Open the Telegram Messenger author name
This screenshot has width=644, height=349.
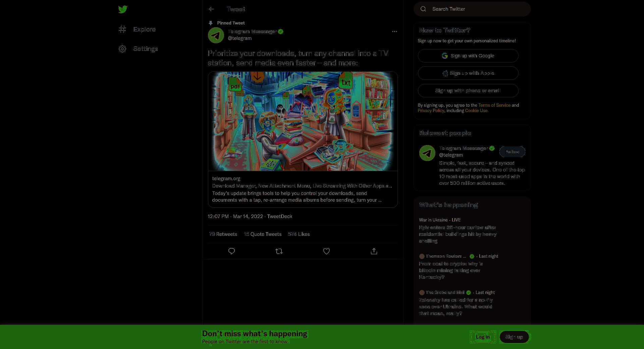252,32
